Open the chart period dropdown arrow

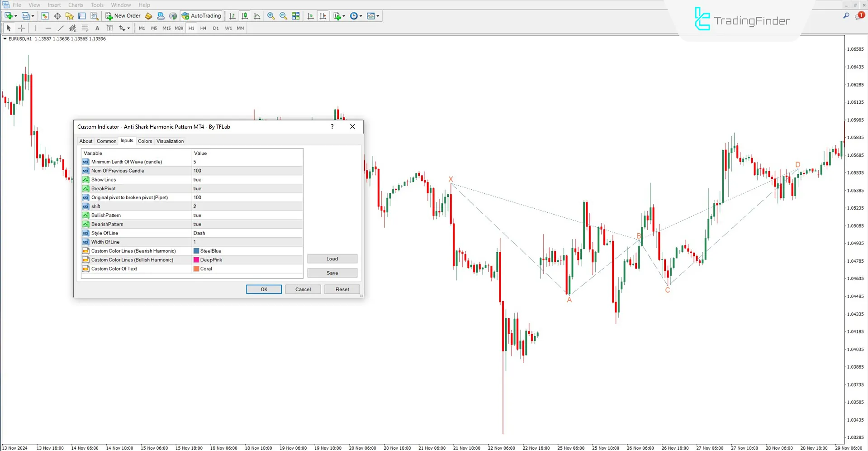361,16
